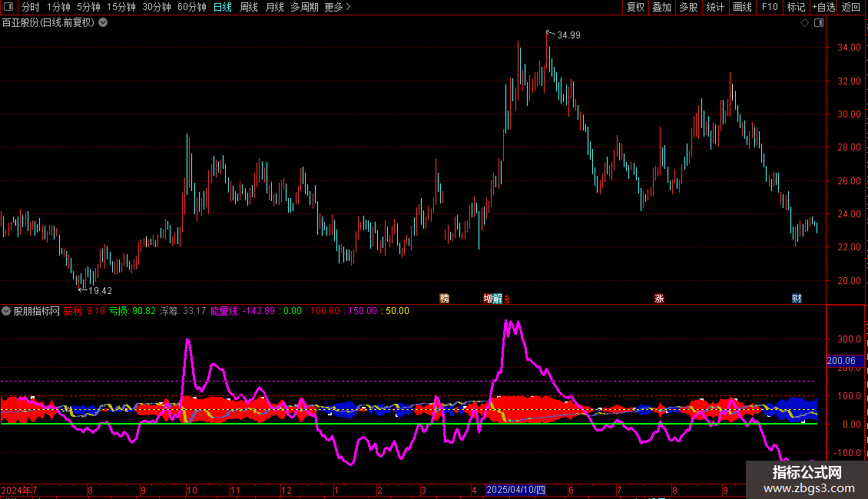Image resolution: width=868 pixels, height=499 pixels.
Task: Click the 复权 button
Action: click(x=635, y=7)
